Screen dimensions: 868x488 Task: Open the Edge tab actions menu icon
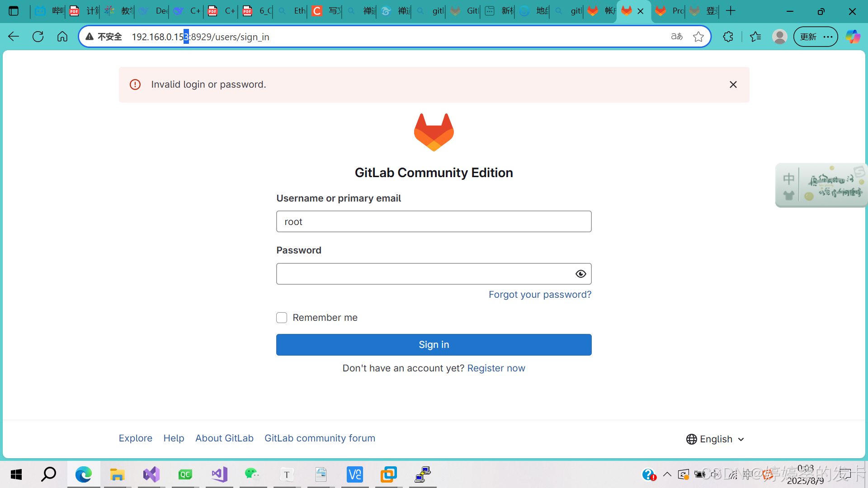point(14,11)
